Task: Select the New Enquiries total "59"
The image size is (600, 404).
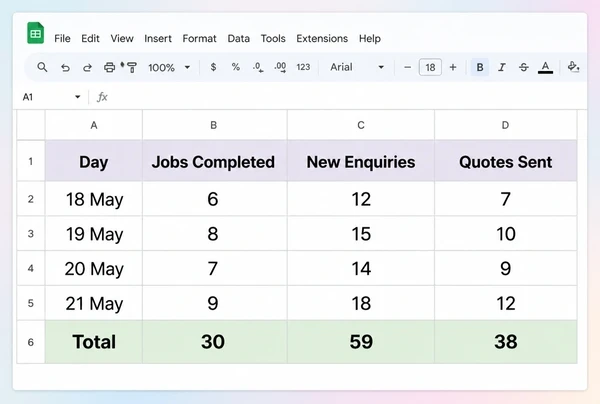Action: (361, 342)
